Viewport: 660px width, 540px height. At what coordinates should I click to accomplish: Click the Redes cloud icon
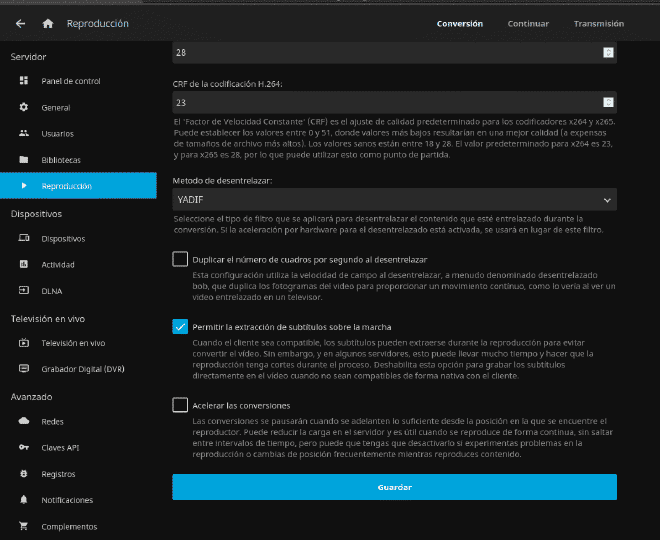[24, 421]
